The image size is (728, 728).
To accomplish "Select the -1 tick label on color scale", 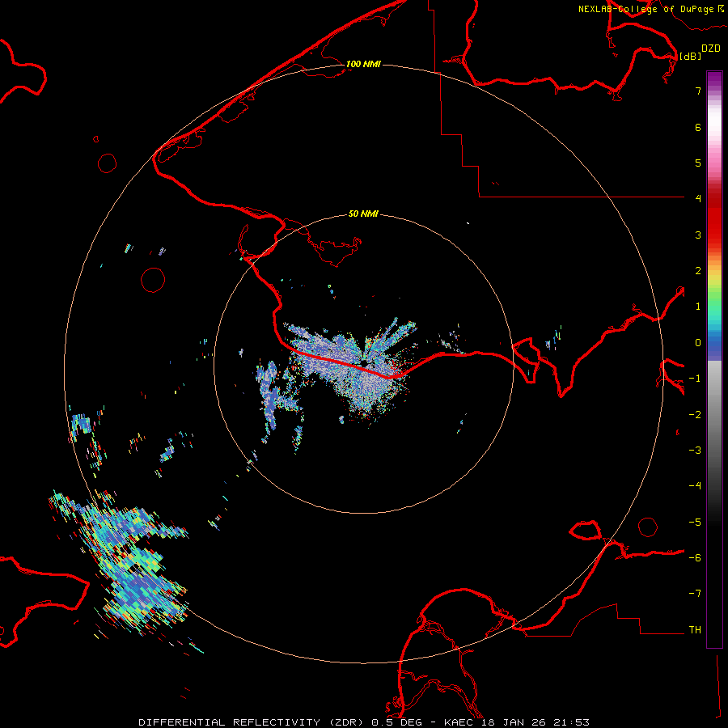I will pyautogui.click(x=695, y=379).
